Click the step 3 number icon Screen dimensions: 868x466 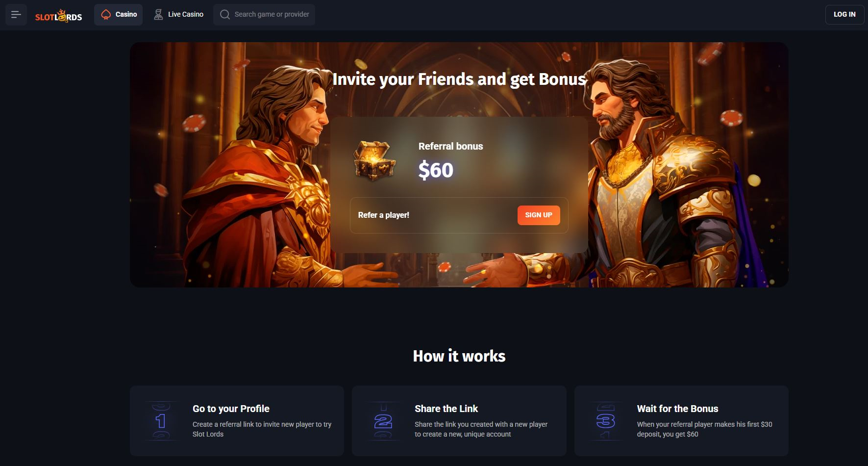pos(605,421)
